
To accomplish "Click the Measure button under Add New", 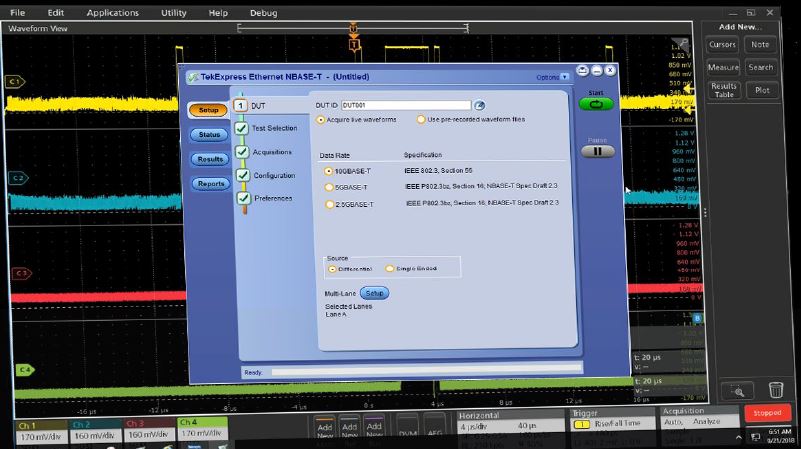I will click(x=723, y=67).
